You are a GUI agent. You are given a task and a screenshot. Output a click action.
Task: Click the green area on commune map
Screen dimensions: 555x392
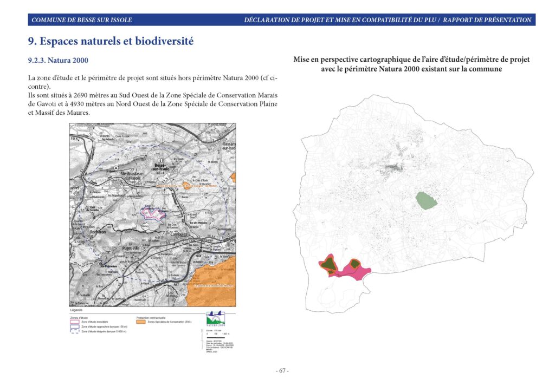pyautogui.click(x=426, y=200)
